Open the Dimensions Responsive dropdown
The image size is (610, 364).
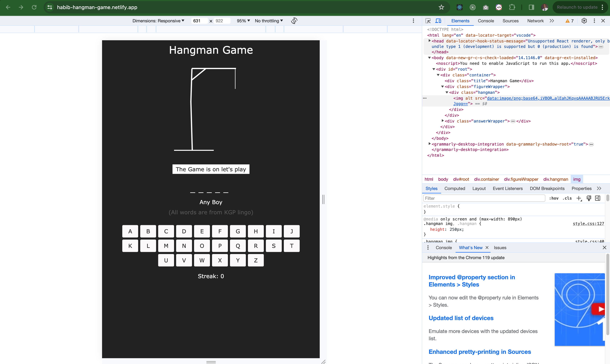tap(158, 21)
